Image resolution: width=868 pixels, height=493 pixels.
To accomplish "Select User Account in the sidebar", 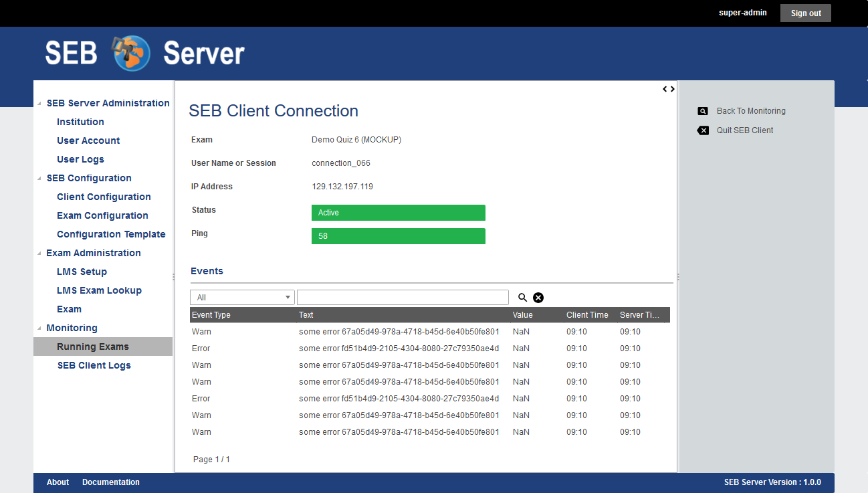I will pyautogui.click(x=88, y=140).
